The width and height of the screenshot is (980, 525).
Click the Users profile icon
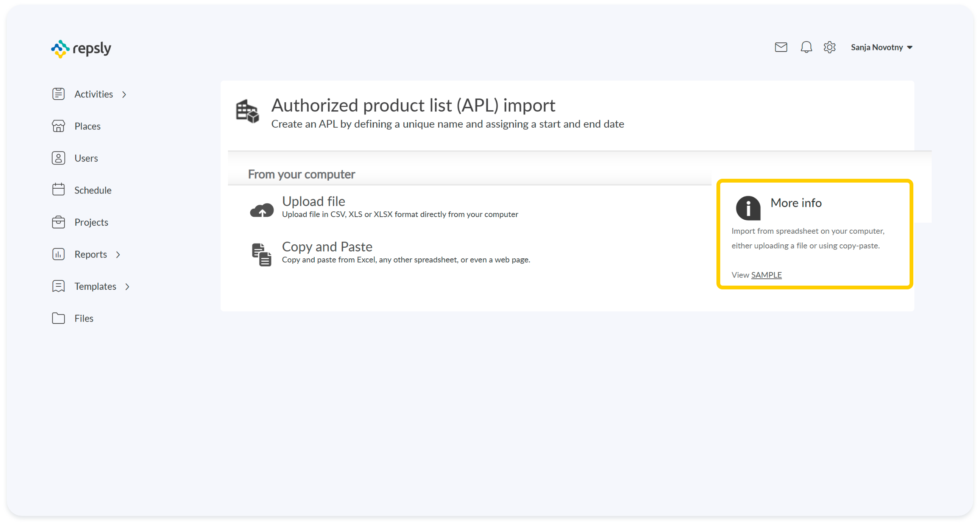pos(58,158)
